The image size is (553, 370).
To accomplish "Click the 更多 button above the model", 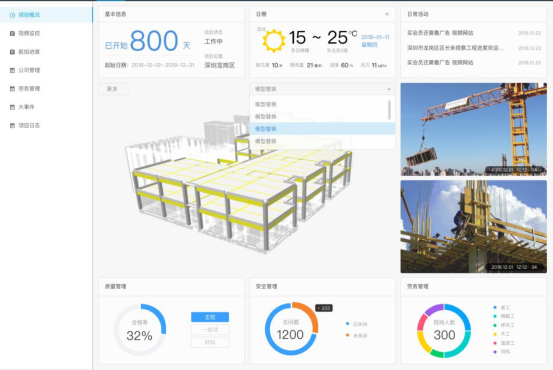I will point(113,89).
